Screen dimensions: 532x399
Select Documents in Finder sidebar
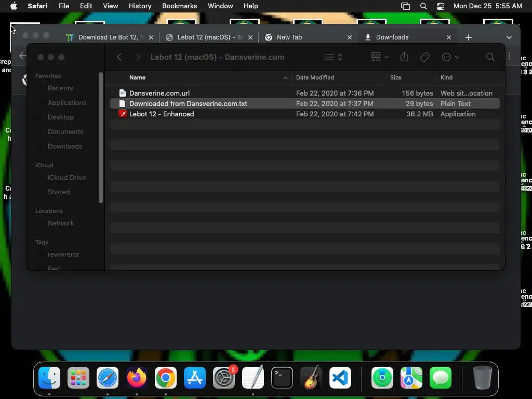point(65,132)
